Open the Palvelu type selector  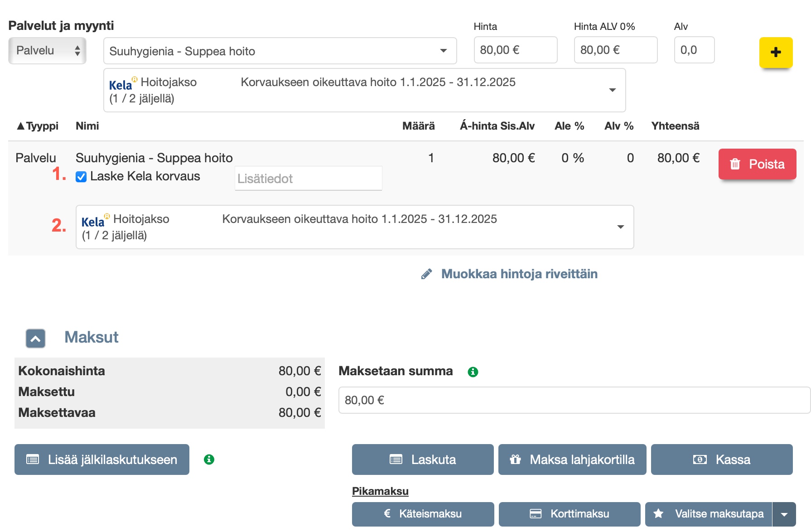click(x=47, y=51)
